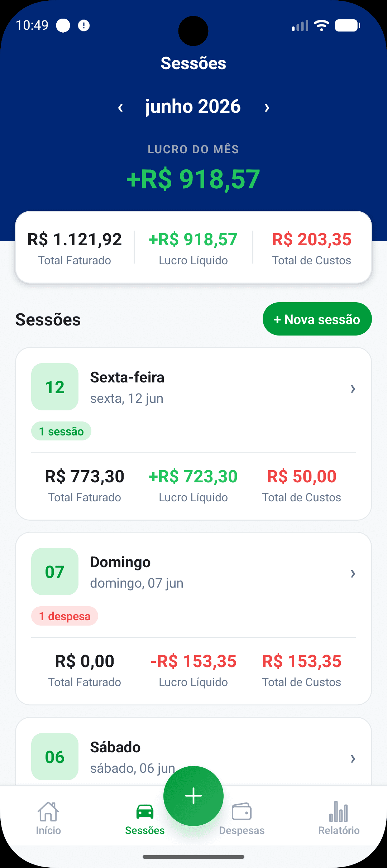Tap the day 07 date tile

(x=55, y=572)
